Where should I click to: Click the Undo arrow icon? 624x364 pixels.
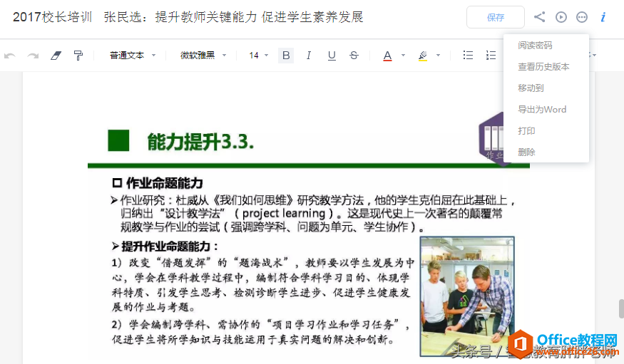[x=9, y=56]
